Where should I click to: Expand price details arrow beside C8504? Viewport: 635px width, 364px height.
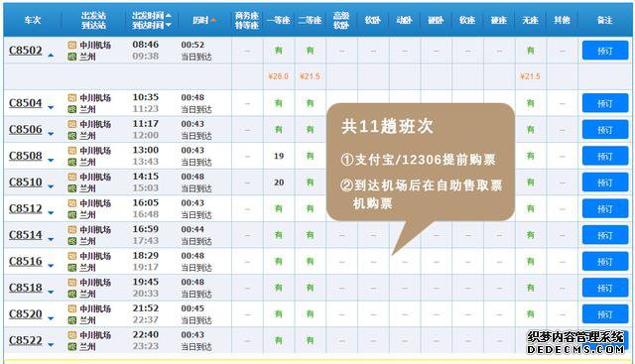pos(51,107)
